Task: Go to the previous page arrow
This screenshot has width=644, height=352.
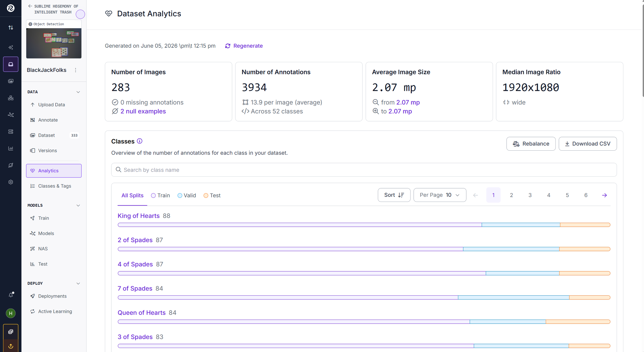Action: point(475,195)
